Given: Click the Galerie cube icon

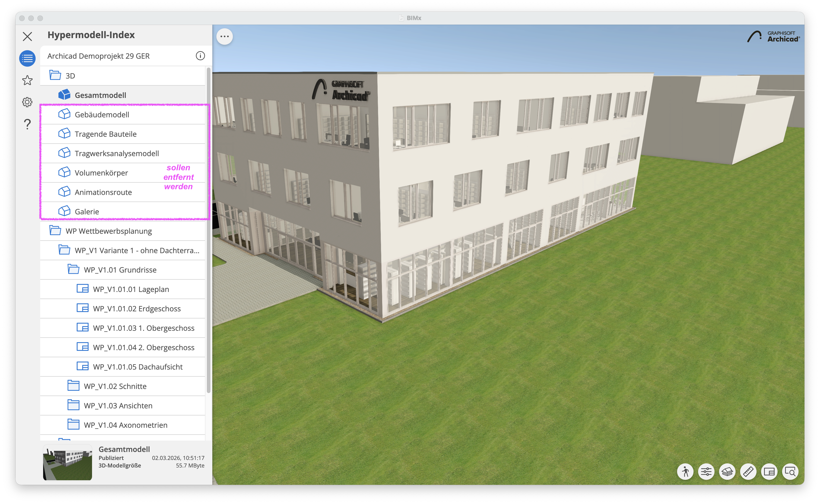Looking at the screenshot, I should [64, 211].
